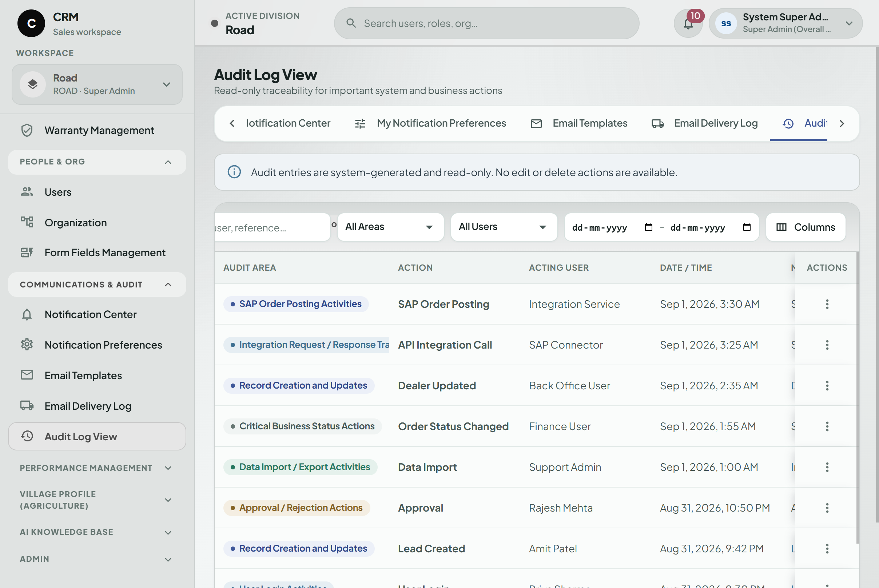Click the Warranty Management shield icon
Image resolution: width=879 pixels, height=588 pixels.
(x=27, y=130)
